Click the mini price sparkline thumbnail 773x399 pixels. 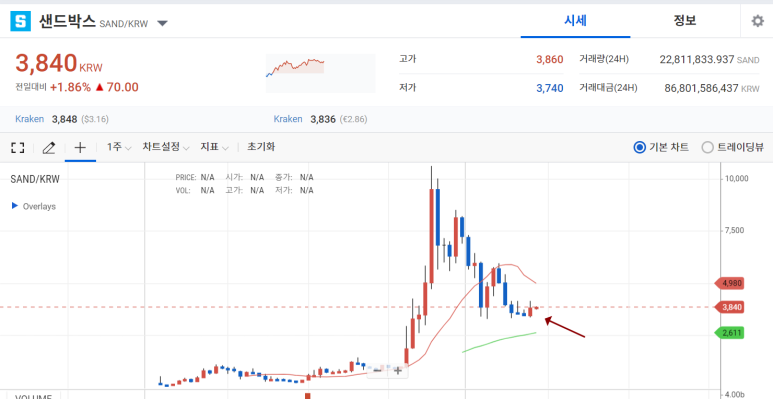(320, 73)
